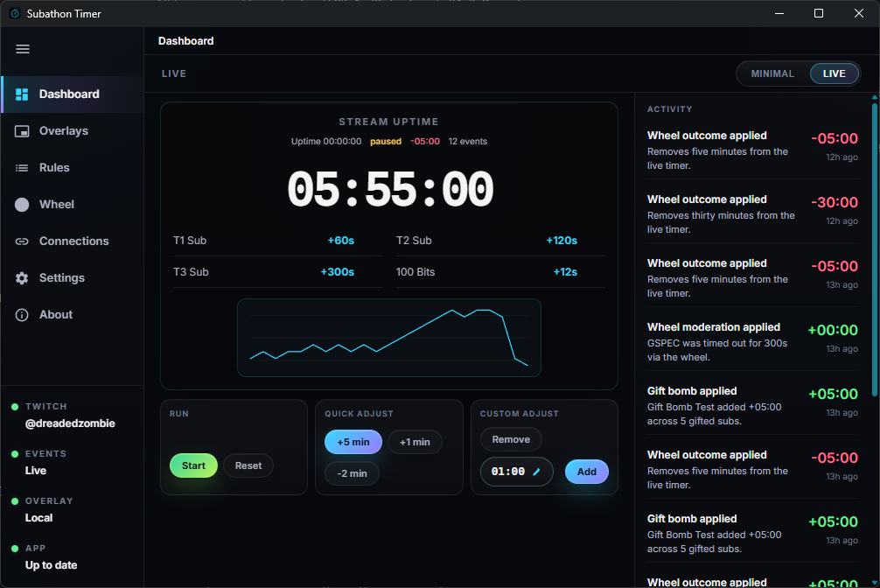Click the +00:00 activity value
The width and height of the screenshot is (880, 588).
(833, 330)
